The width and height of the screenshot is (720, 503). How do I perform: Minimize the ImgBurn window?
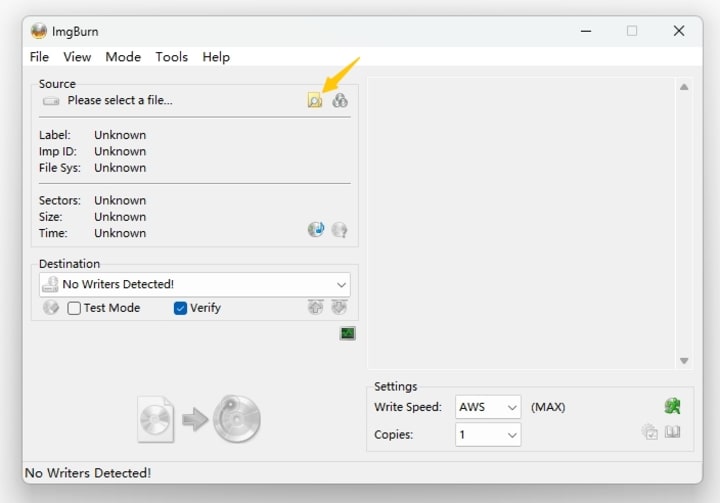coord(585,31)
